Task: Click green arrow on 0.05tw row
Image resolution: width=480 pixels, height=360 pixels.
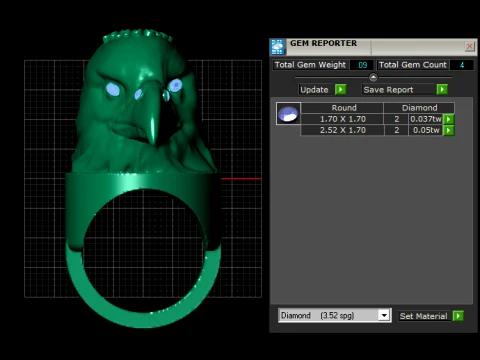Action: 448,130
